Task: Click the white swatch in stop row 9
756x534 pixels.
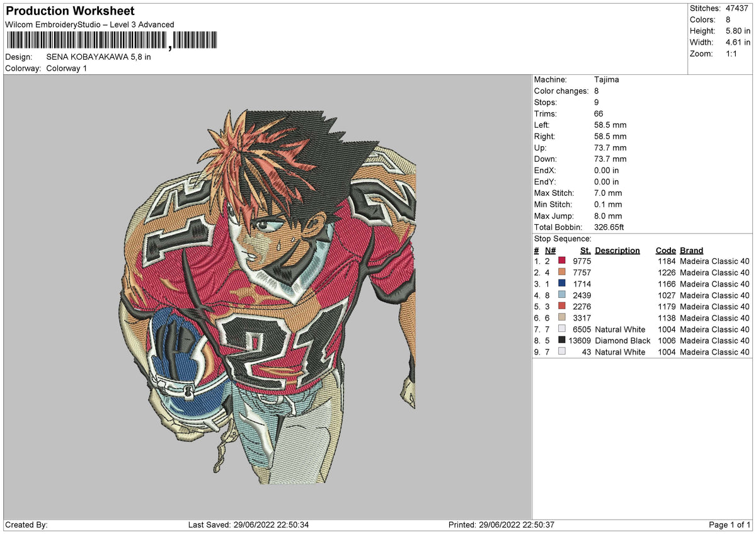Action: 562,352
